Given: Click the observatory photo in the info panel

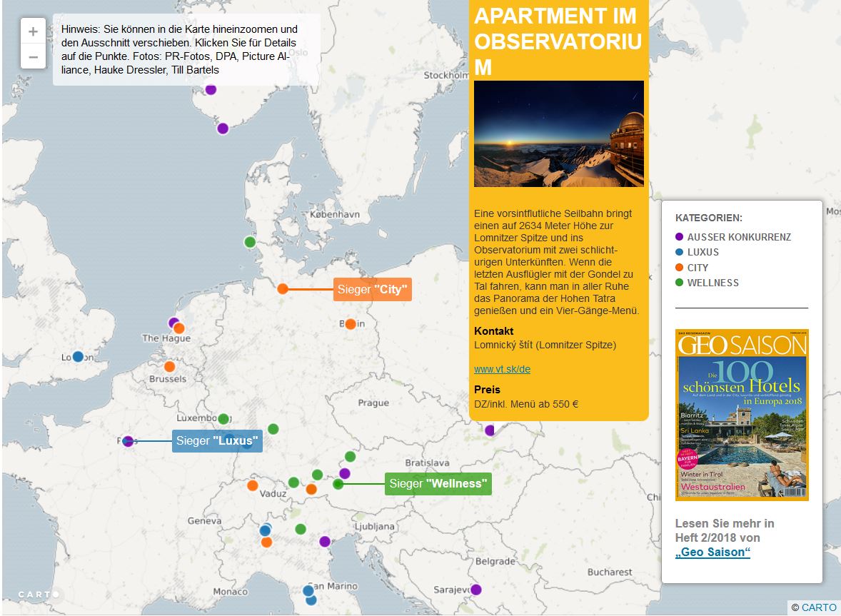Looking at the screenshot, I should [x=559, y=134].
